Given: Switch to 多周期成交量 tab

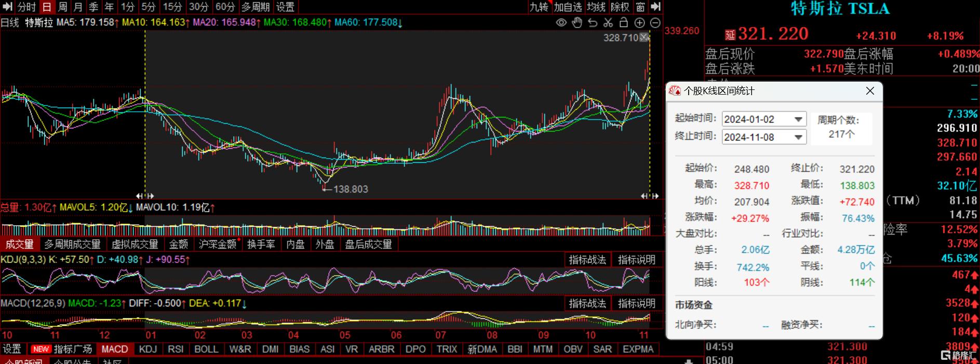Looking at the screenshot, I should (x=72, y=244).
